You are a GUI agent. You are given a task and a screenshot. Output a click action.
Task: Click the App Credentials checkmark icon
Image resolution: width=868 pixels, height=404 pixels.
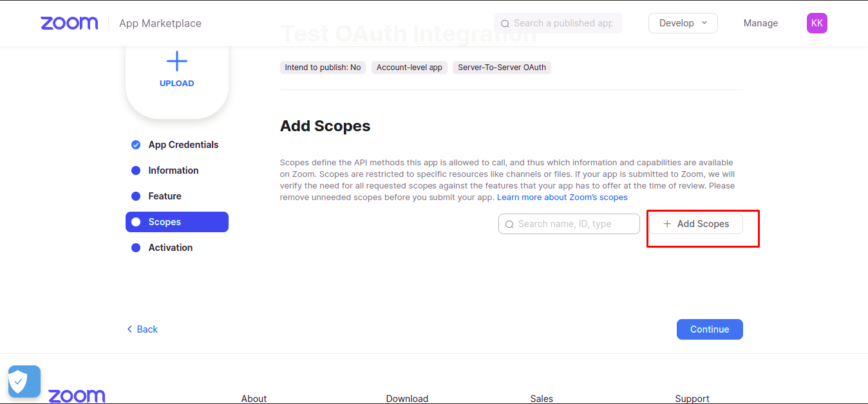[136, 145]
